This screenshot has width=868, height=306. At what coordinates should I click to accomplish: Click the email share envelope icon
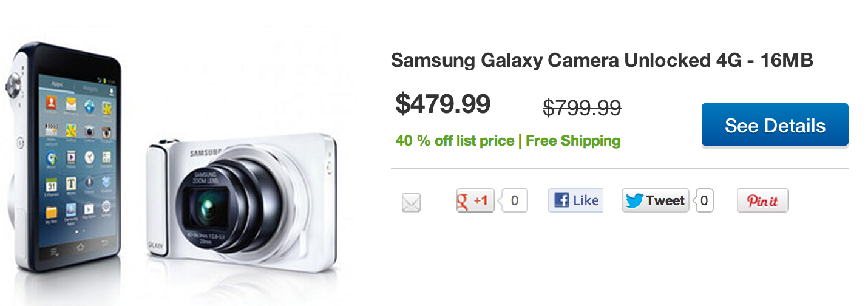(411, 202)
